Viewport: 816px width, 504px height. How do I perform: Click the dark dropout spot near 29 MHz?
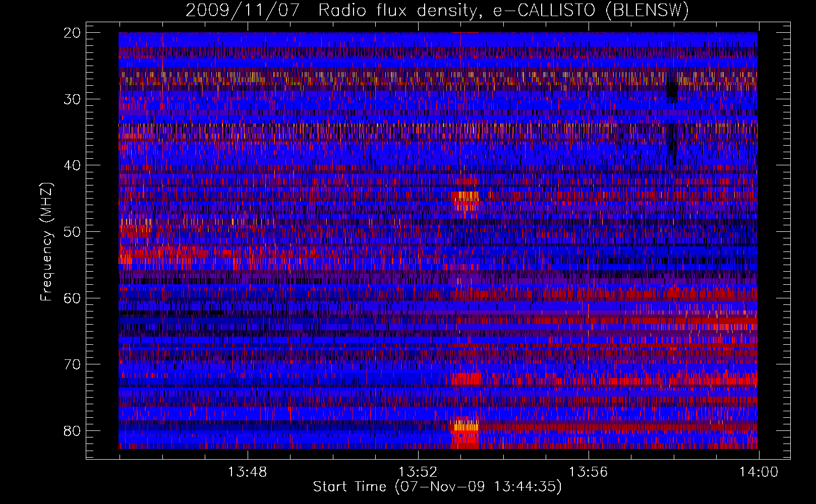click(x=672, y=91)
